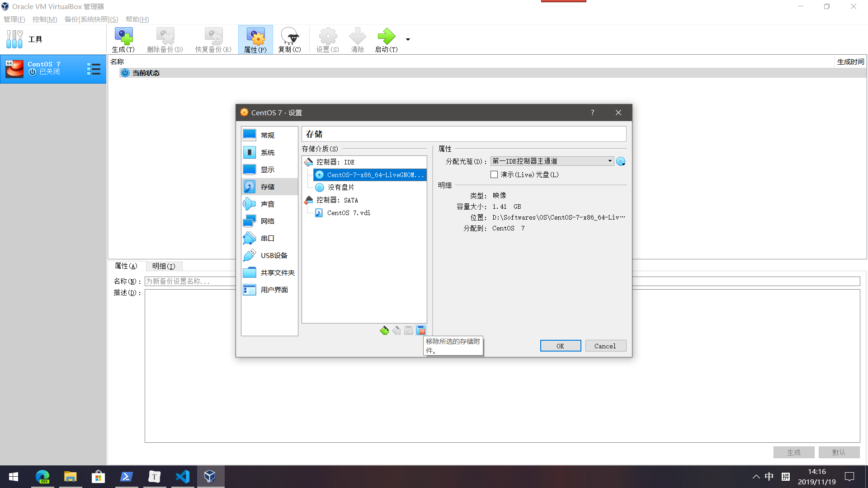Click the CentOS 7 VM menu list icon
The width and height of the screenshot is (868, 488).
point(93,69)
